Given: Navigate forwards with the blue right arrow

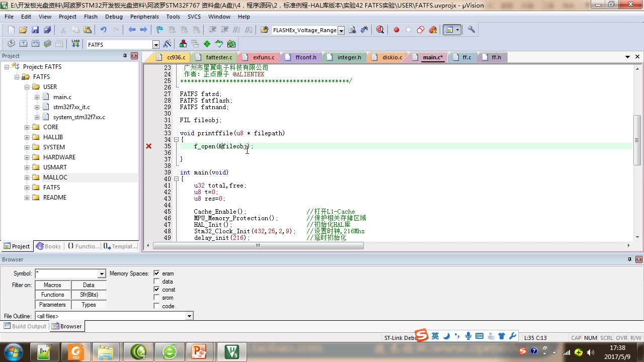Looking at the screenshot, I should 144,30.
